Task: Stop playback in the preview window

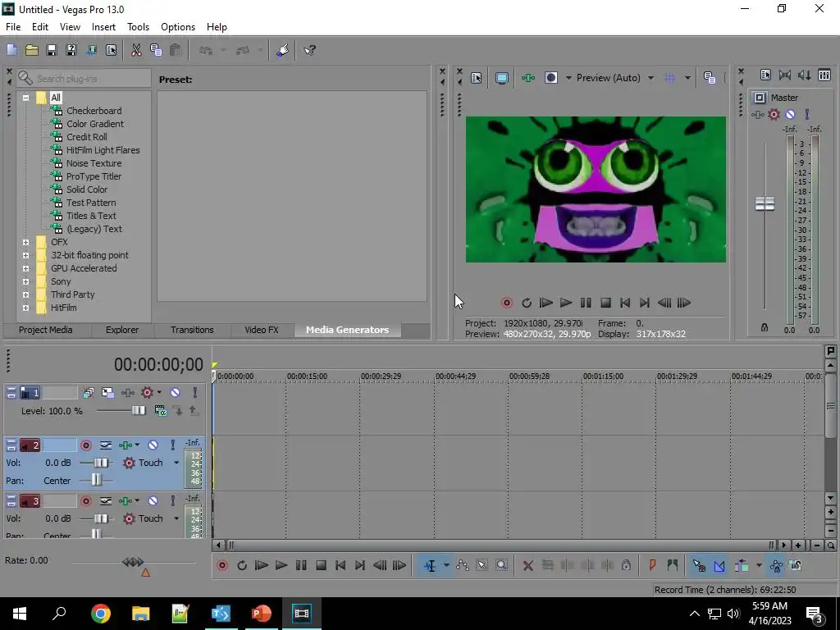Action: (605, 303)
